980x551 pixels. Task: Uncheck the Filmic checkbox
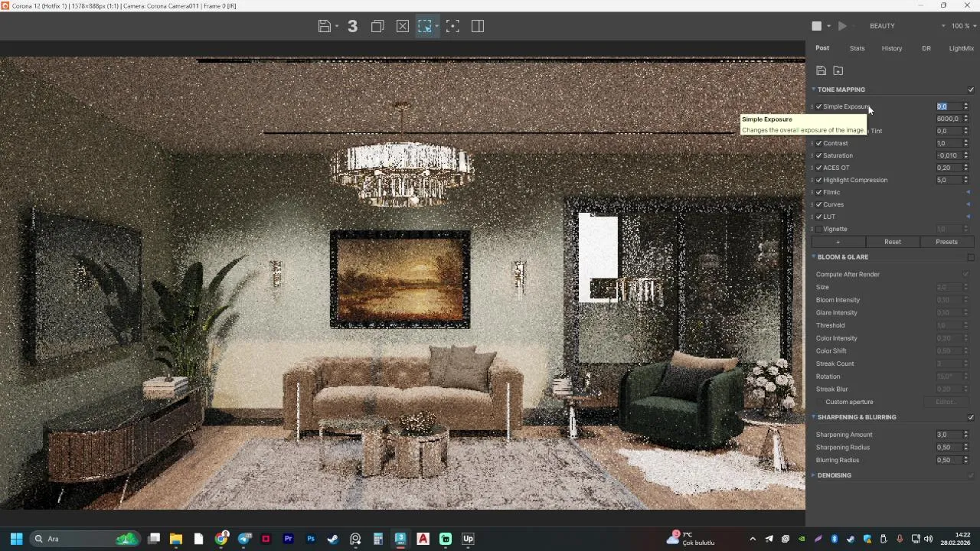pos(819,192)
